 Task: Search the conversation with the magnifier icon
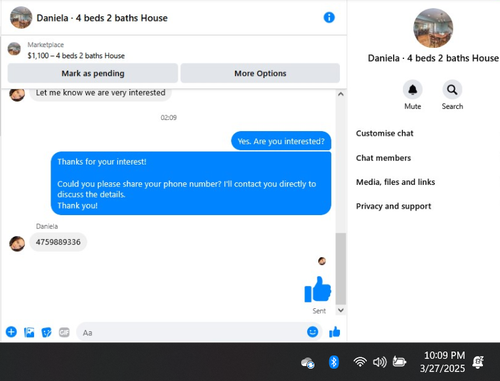click(452, 90)
